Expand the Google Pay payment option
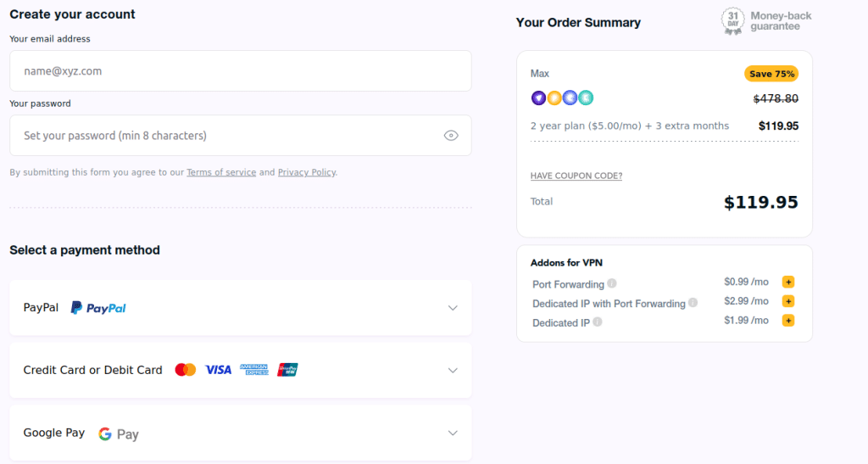The image size is (868, 464). click(453, 433)
